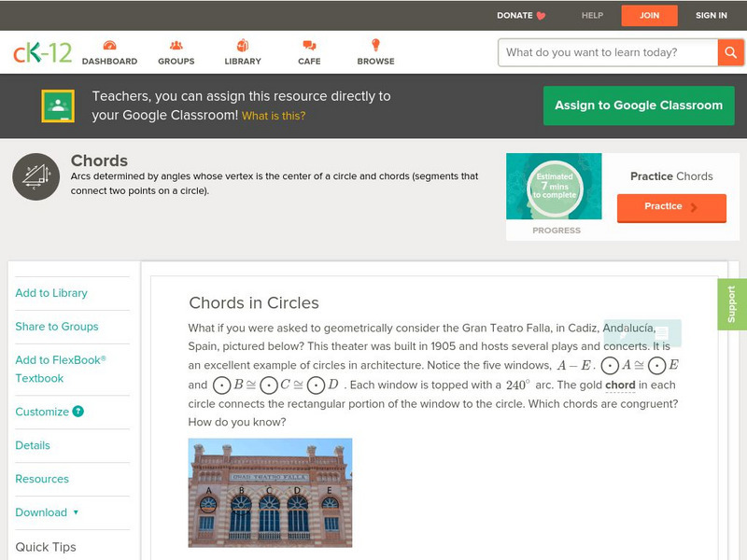Click the JOIN button
747x560 pixels.
[649, 16]
